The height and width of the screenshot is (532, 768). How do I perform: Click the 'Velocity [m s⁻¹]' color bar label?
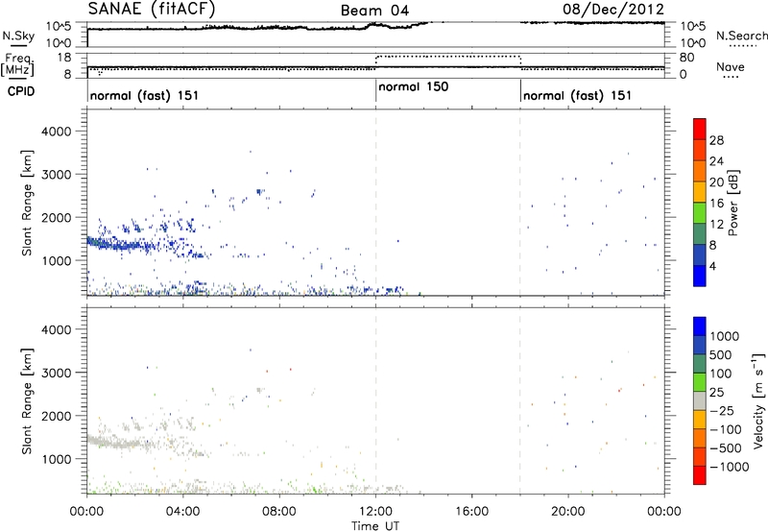pos(758,400)
